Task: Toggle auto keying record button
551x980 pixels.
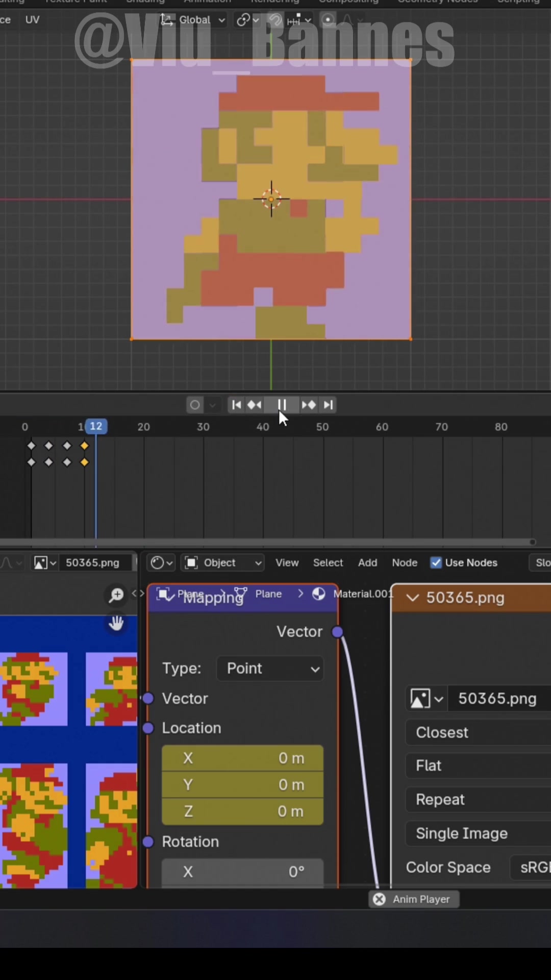Action: 195,405
